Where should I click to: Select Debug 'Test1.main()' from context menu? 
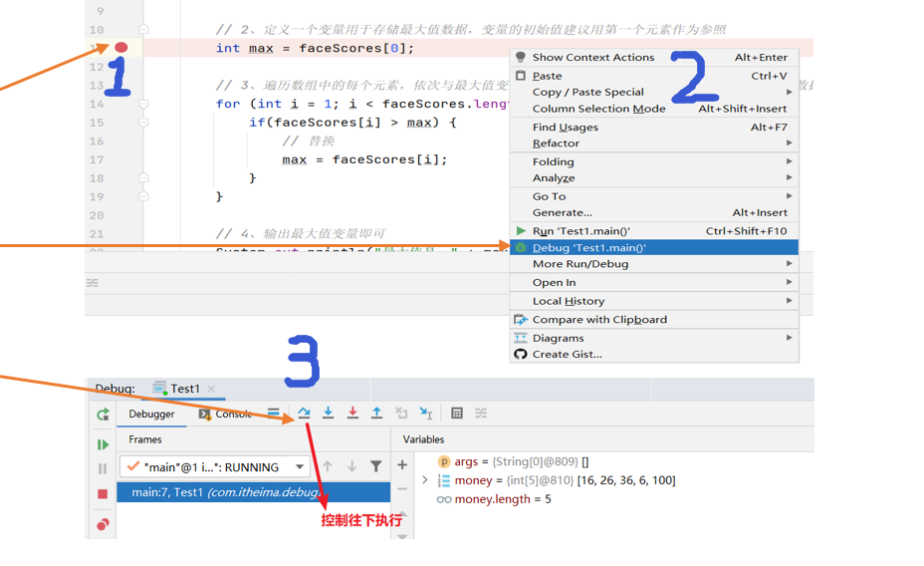coord(589,247)
